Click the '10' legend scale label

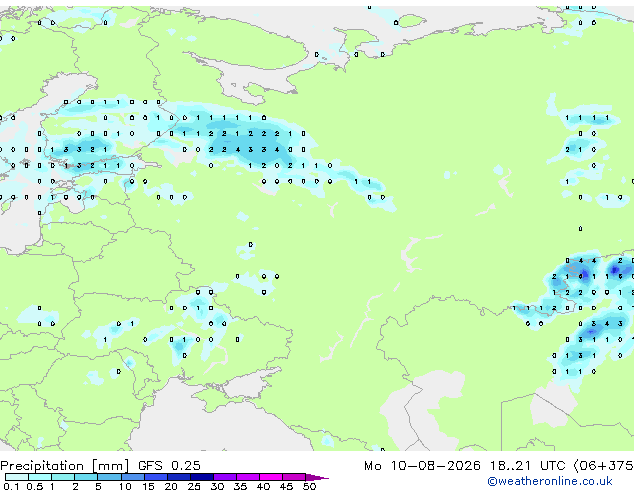coord(125,486)
